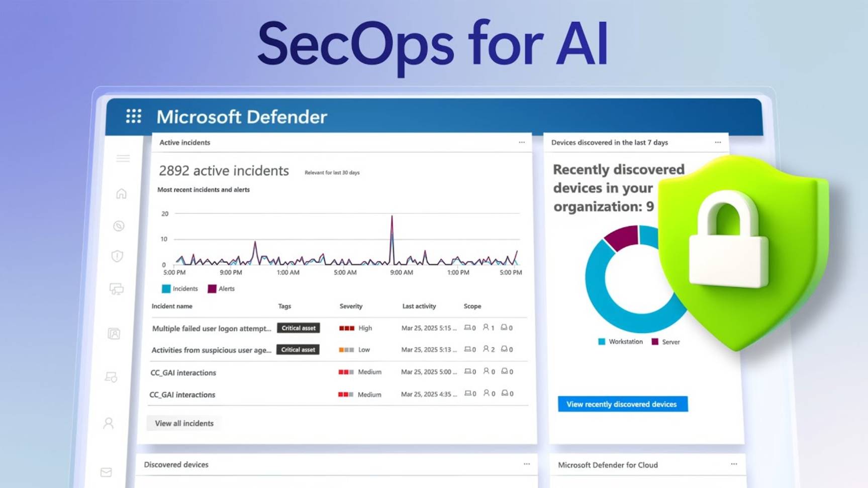This screenshot has height=488, width=868.
Task: Toggle Server legend swatch
Action: (655, 341)
